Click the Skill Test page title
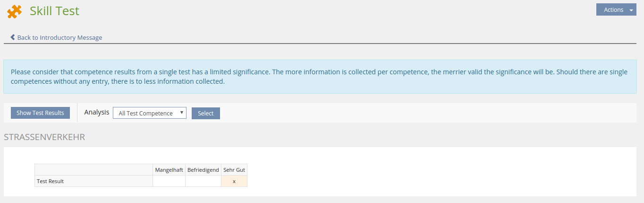The width and height of the screenshot is (644, 203). coord(54,11)
